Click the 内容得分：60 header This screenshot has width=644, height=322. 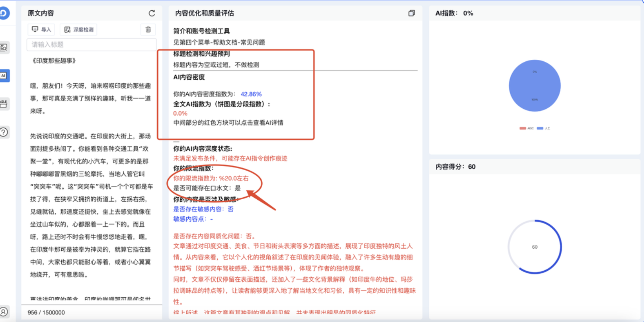pyautogui.click(x=455, y=167)
